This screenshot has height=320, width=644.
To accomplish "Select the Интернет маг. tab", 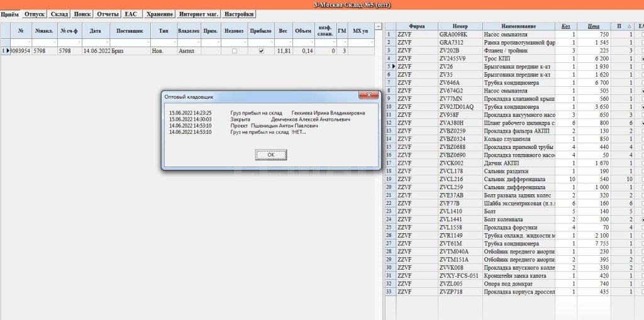I will (199, 14).
